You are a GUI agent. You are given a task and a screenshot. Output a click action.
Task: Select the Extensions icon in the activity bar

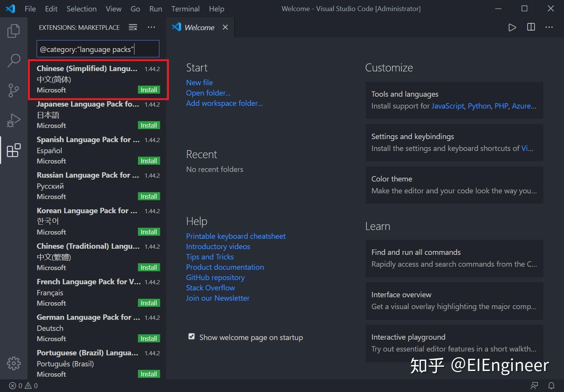pos(14,151)
